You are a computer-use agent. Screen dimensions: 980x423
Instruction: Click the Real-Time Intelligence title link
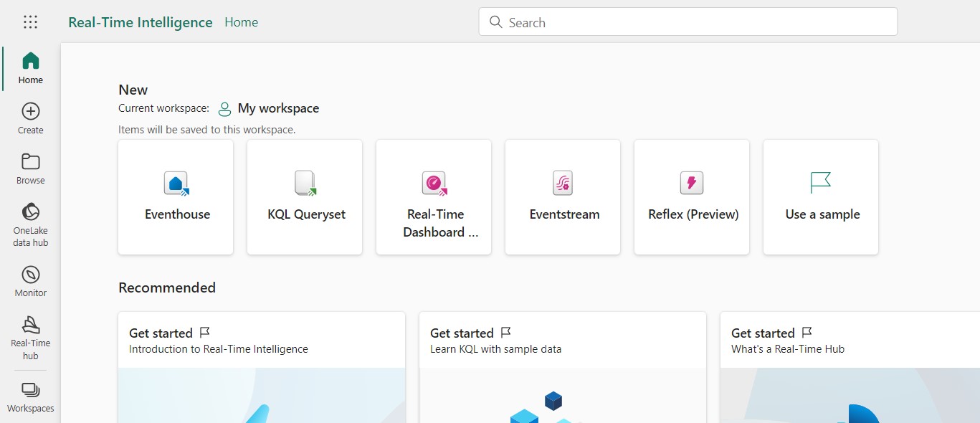[x=141, y=22]
